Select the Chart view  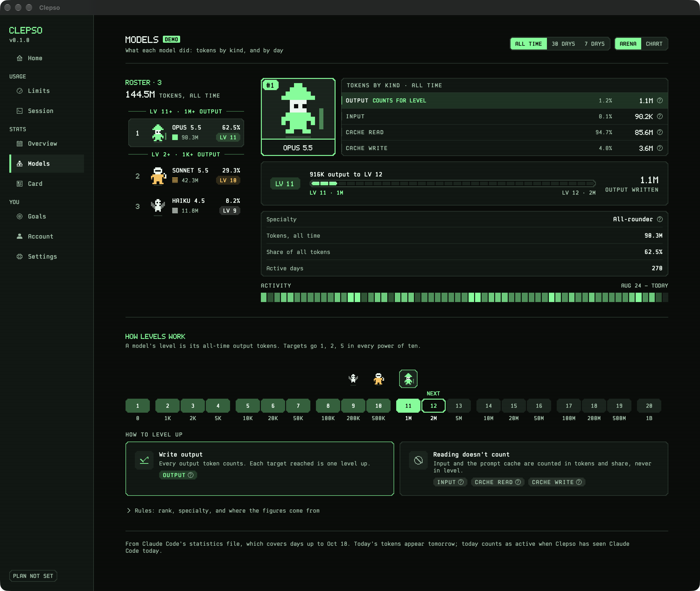coord(654,44)
